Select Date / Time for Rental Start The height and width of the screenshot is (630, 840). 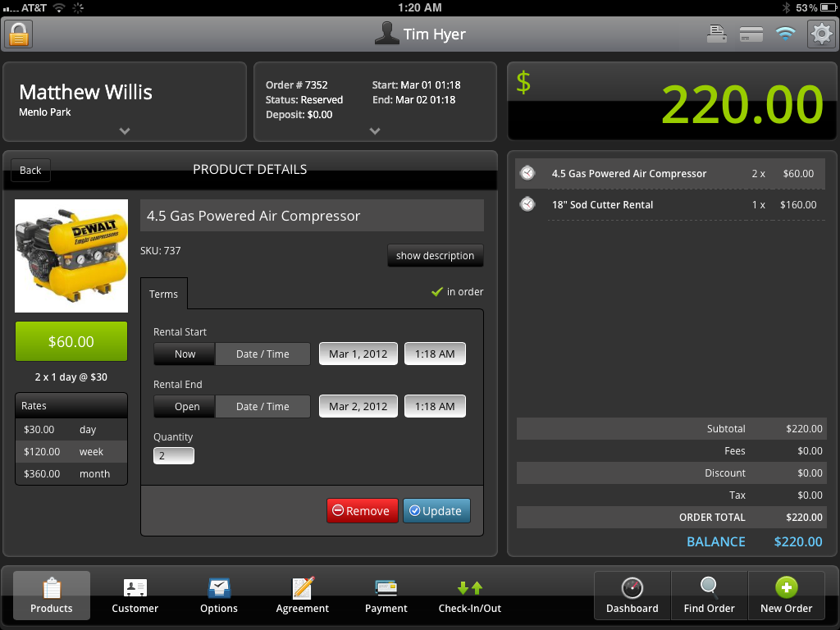(262, 354)
